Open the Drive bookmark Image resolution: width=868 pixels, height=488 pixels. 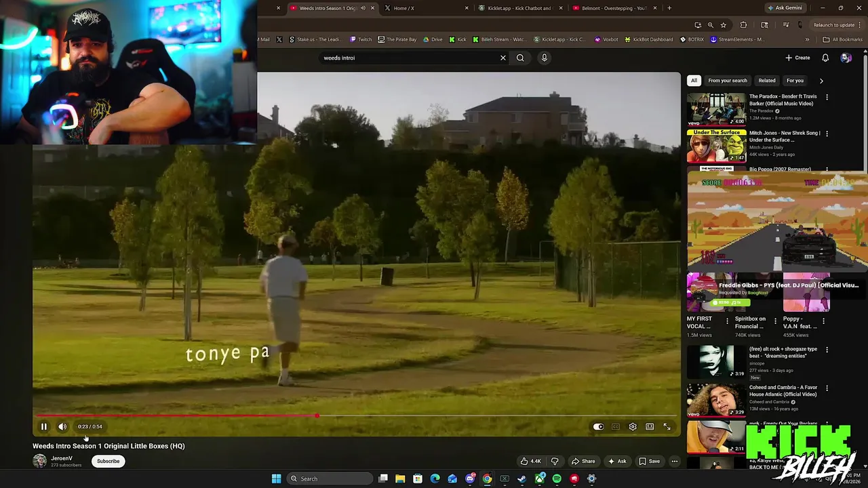(x=433, y=39)
